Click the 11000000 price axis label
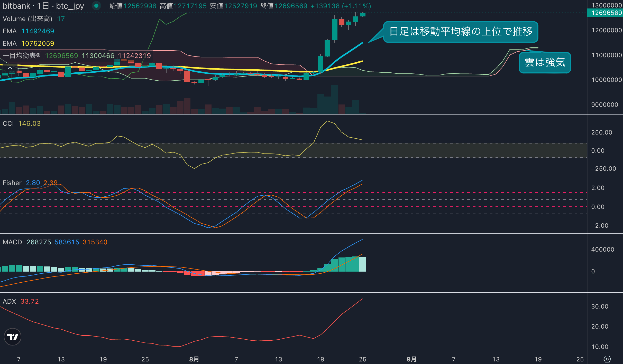Viewport: 623px width, 364px height. [x=607, y=55]
